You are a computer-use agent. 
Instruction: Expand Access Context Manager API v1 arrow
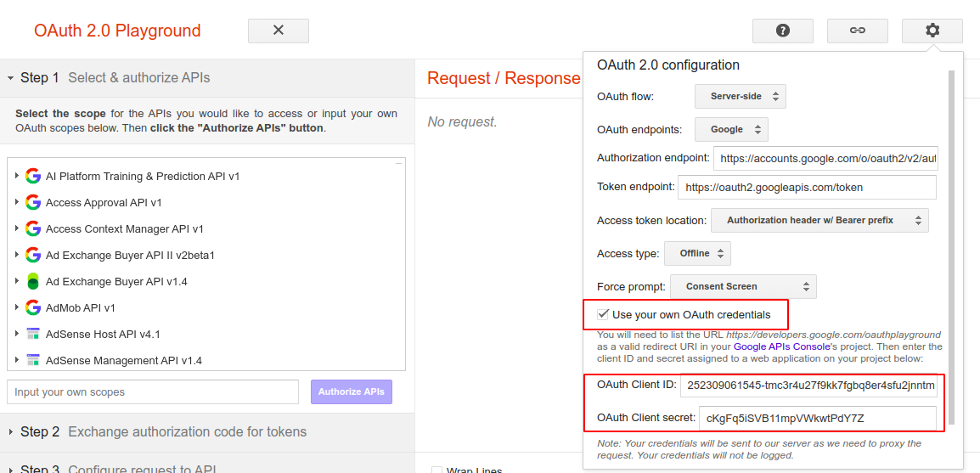tap(17, 228)
